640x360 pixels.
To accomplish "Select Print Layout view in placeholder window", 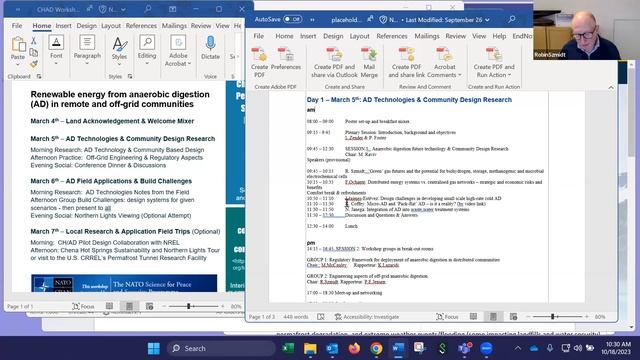I will click(x=493, y=316).
